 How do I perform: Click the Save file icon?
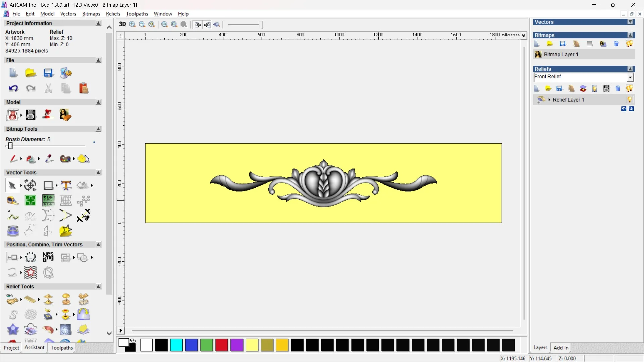[48, 73]
